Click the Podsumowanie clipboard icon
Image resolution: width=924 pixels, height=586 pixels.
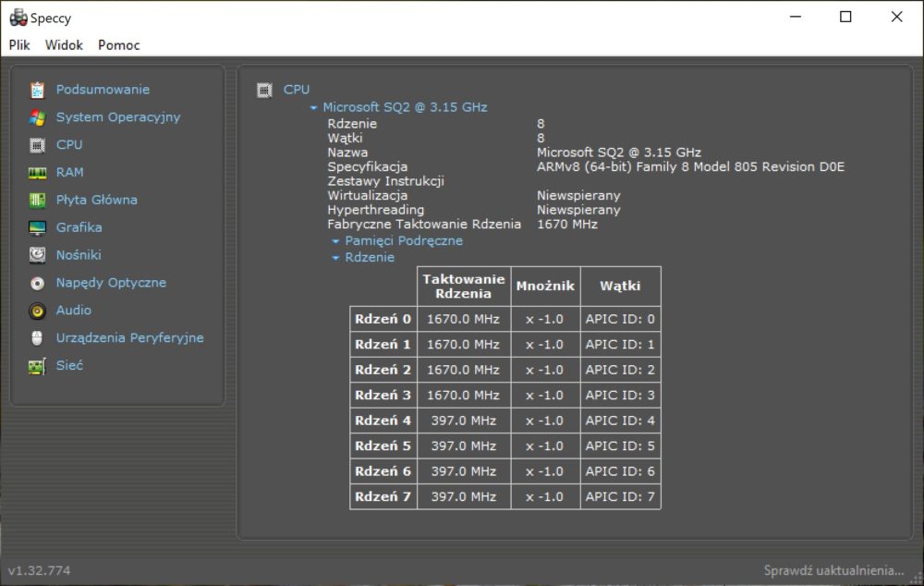pos(37,90)
